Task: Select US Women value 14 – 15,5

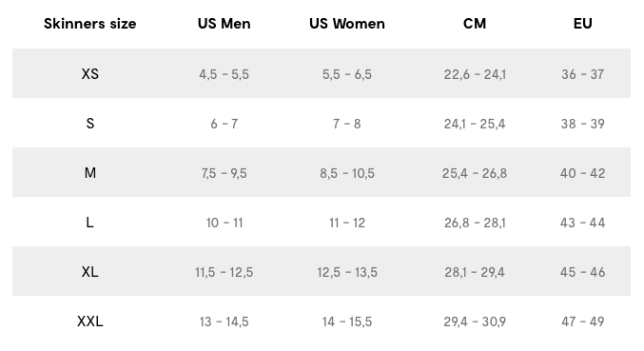Action: (x=347, y=322)
